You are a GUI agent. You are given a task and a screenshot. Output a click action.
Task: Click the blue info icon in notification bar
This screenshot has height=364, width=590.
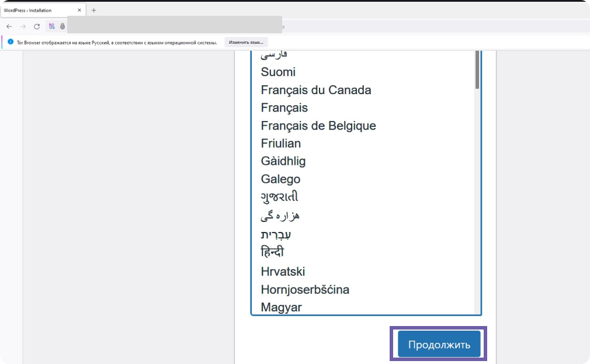pos(11,42)
